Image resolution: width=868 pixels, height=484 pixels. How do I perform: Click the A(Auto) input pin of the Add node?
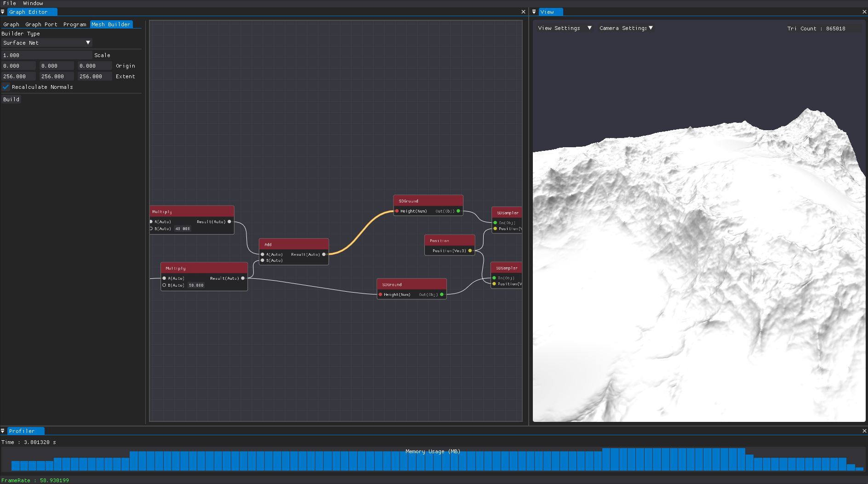click(263, 254)
